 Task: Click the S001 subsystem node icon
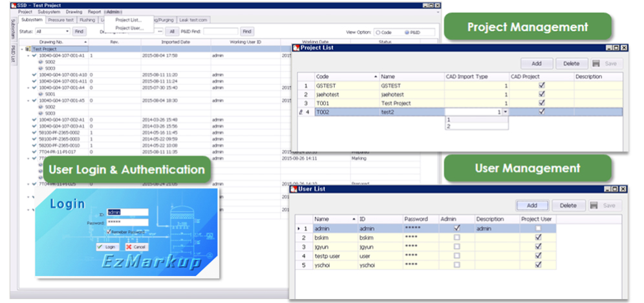pyautogui.click(x=41, y=94)
